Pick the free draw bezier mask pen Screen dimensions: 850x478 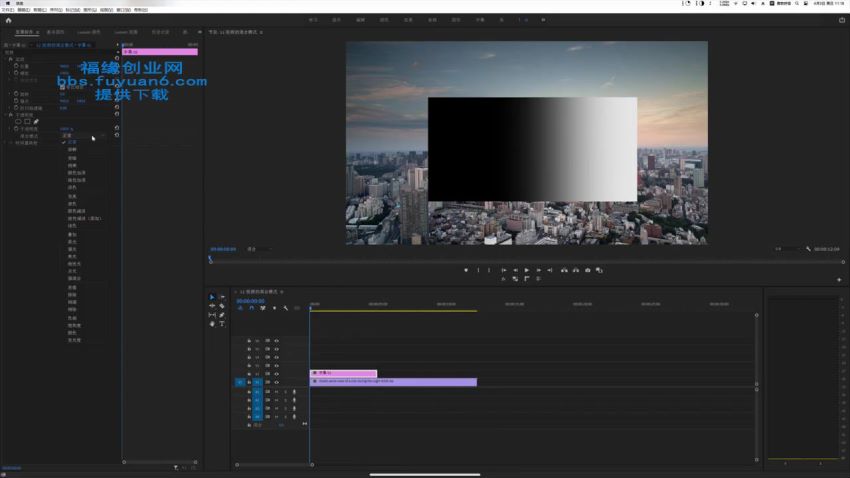click(x=36, y=122)
